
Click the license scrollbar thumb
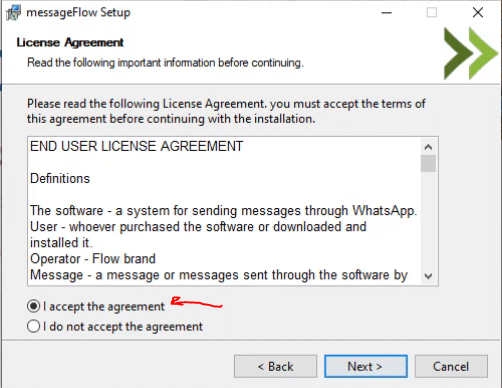428,163
